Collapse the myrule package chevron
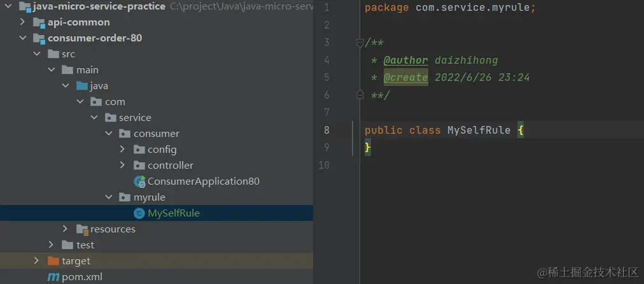The image size is (644, 284). pos(109,197)
